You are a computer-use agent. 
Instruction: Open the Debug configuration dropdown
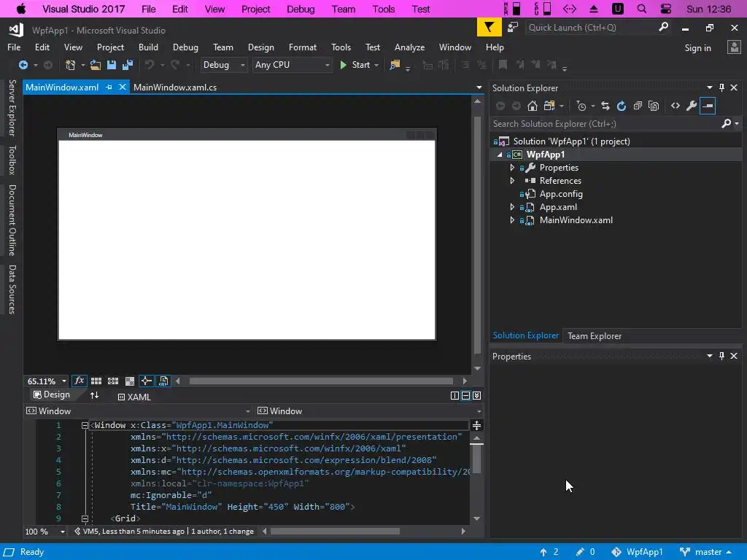(223, 65)
